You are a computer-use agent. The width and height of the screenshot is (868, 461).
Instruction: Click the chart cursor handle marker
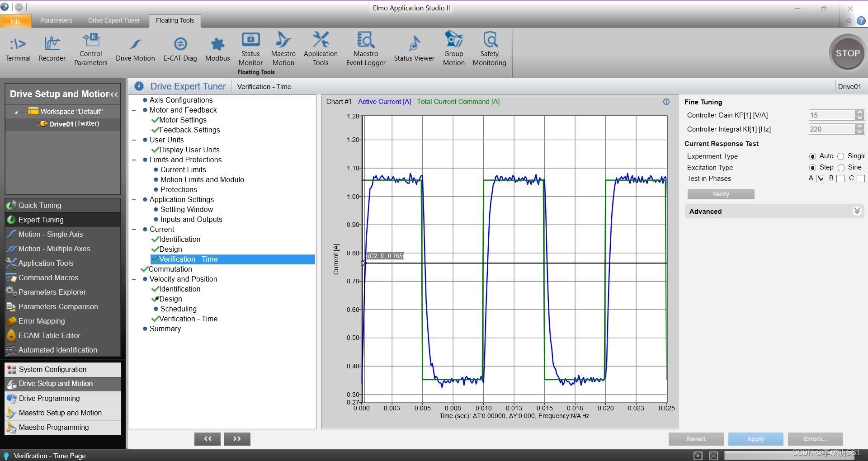tap(363, 263)
